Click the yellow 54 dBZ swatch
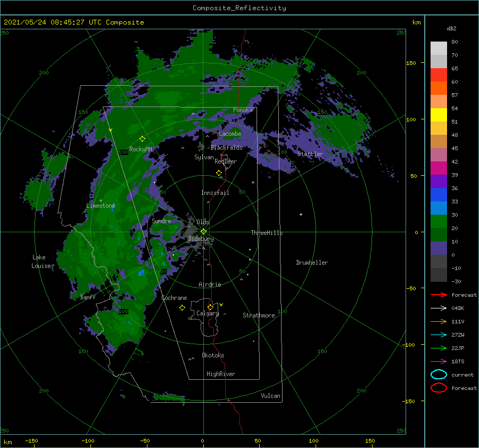Image resolution: width=479 pixels, height=448 pixels. coord(439,115)
